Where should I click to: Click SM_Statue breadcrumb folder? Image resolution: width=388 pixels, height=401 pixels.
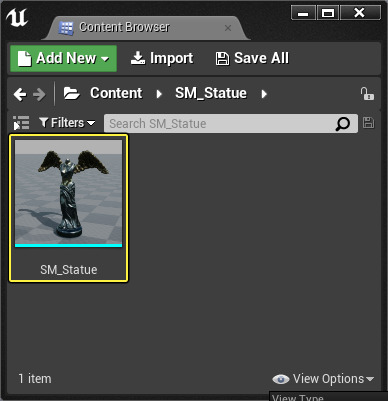pyautogui.click(x=211, y=93)
